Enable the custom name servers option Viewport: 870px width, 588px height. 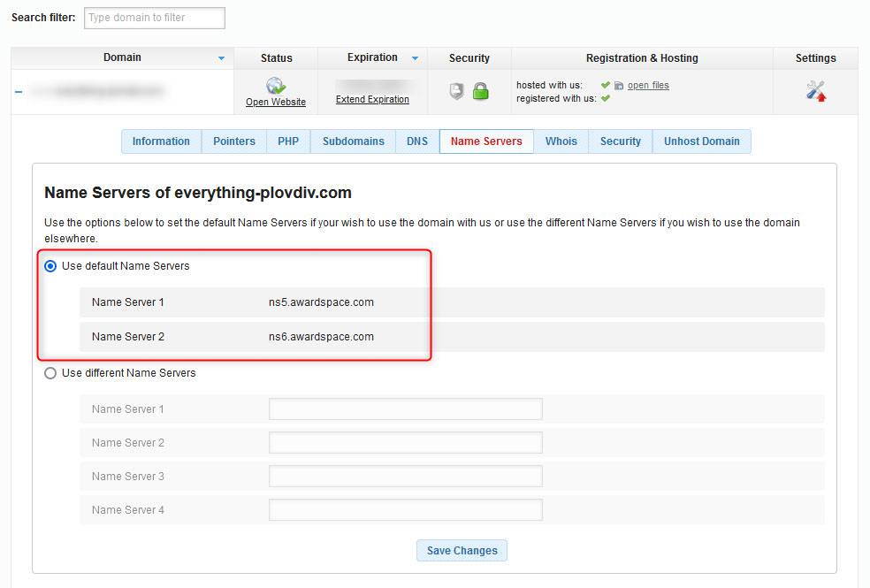tap(50, 373)
